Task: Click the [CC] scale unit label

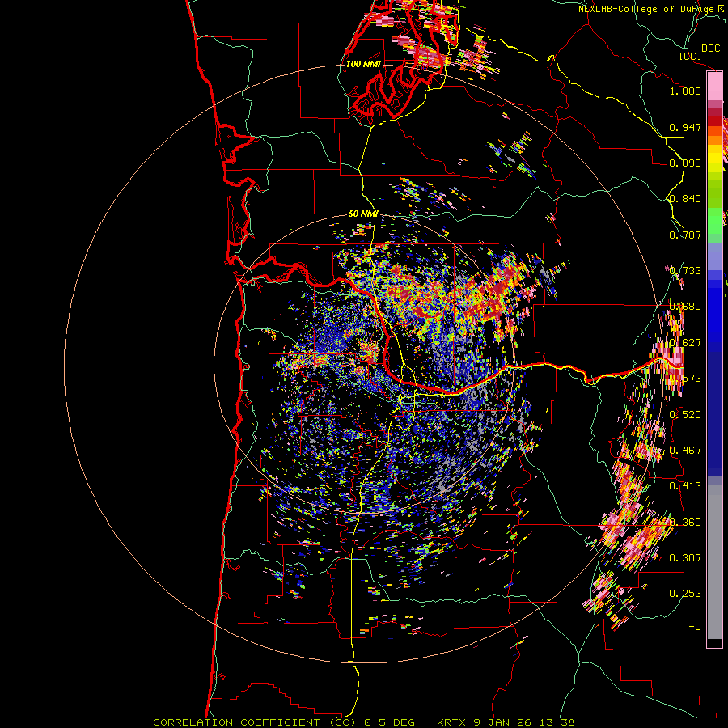Action: pos(690,56)
